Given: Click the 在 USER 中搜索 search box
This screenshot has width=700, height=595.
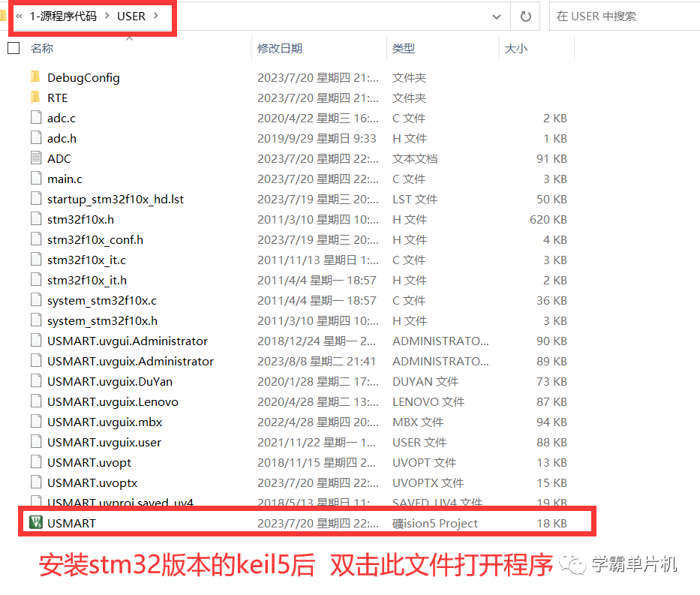Looking at the screenshot, I should 624,17.
